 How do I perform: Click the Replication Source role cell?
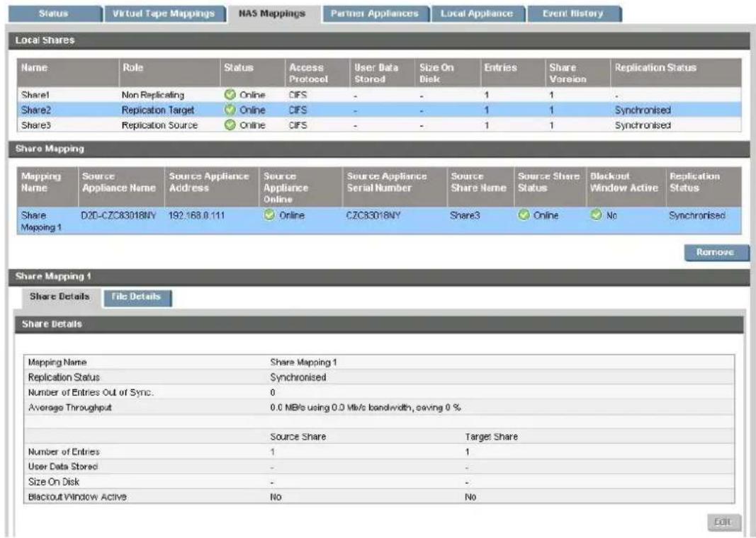pos(159,125)
